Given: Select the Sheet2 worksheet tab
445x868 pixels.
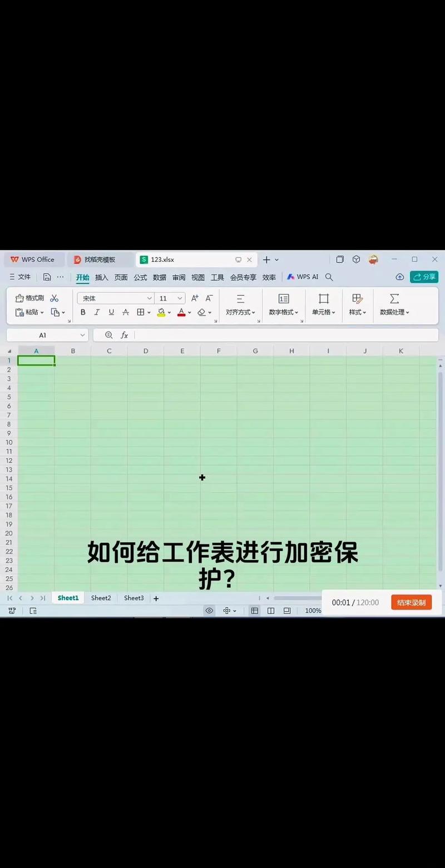Looking at the screenshot, I should 101,598.
